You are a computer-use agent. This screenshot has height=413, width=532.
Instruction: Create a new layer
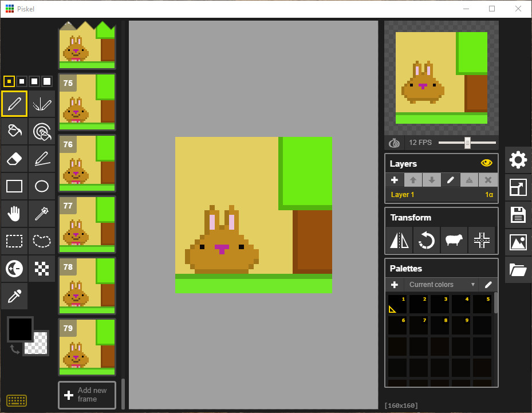click(395, 180)
